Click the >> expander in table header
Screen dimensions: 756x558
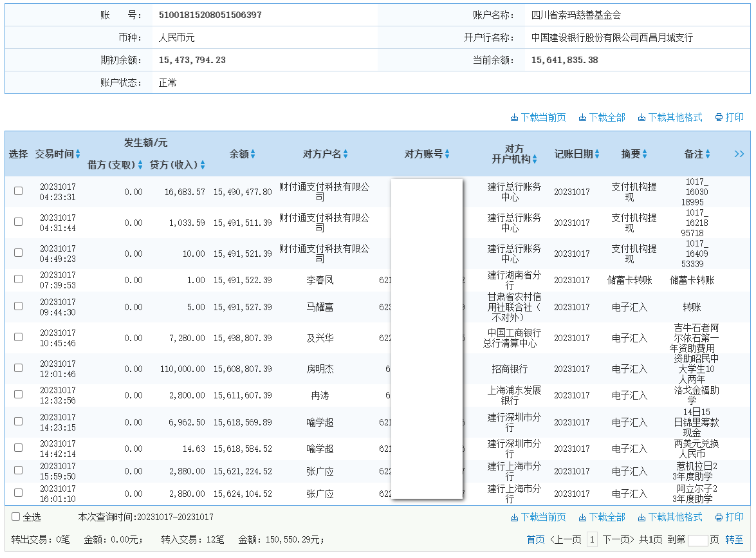pyautogui.click(x=739, y=154)
